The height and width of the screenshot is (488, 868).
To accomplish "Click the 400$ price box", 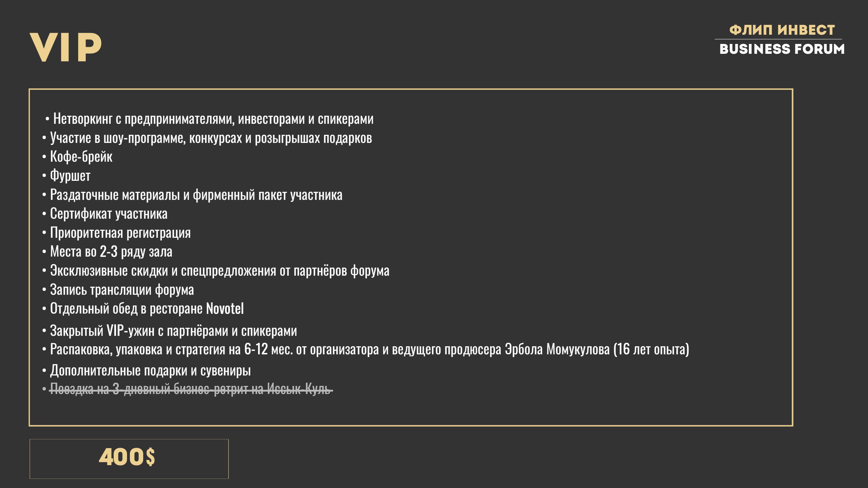I will pyautogui.click(x=129, y=458).
